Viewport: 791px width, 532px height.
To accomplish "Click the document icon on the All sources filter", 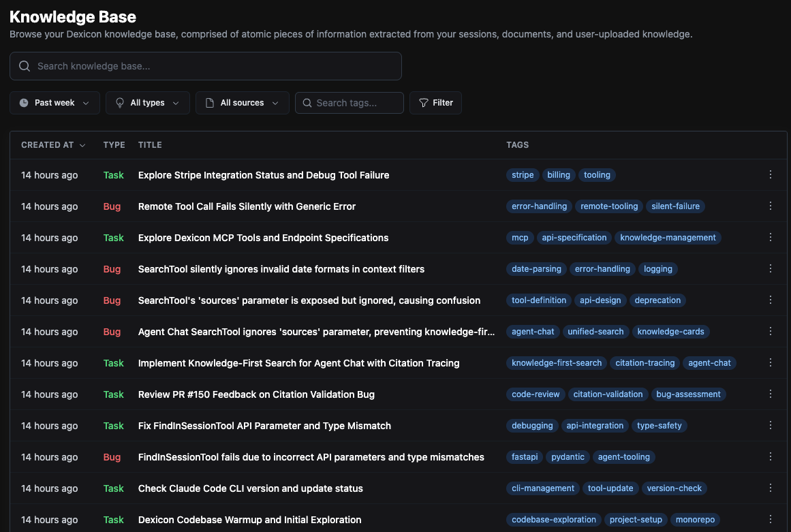I will point(209,102).
